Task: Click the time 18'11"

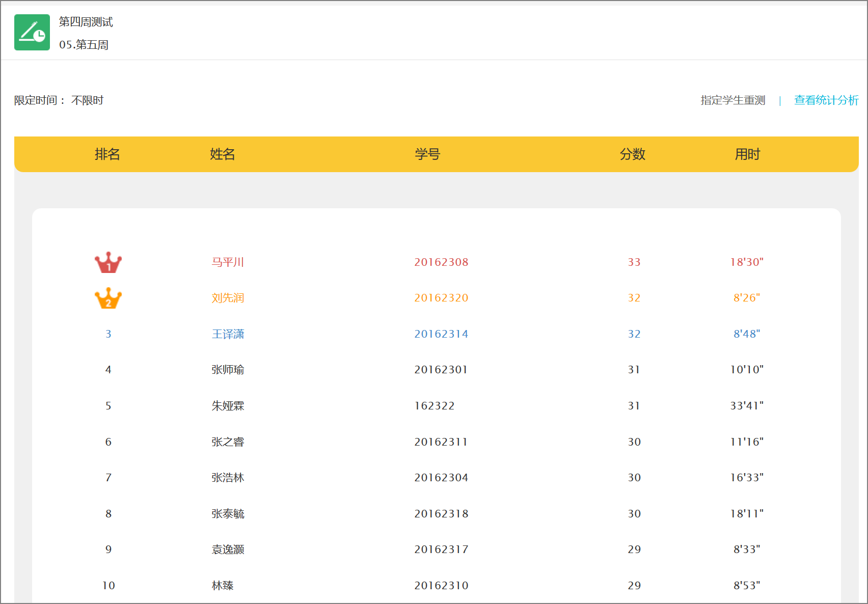Action: click(x=747, y=514)
